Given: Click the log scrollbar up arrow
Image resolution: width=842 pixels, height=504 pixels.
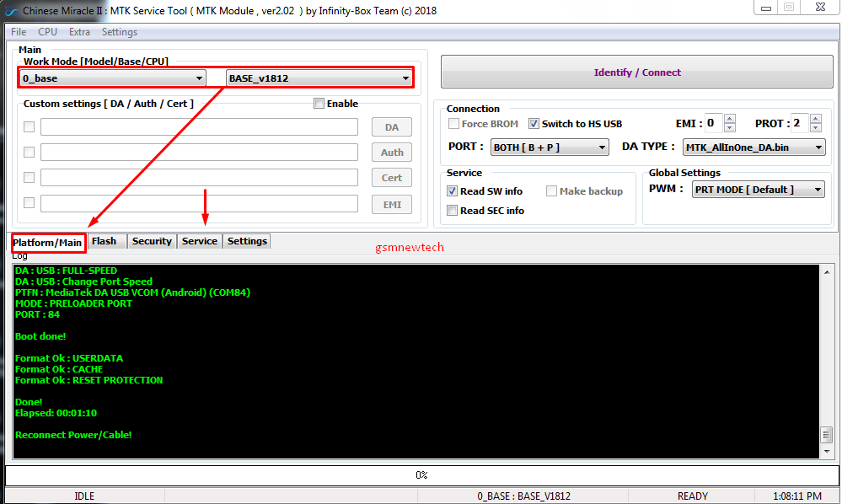Looking at the screenshot, I should (827, 272).
